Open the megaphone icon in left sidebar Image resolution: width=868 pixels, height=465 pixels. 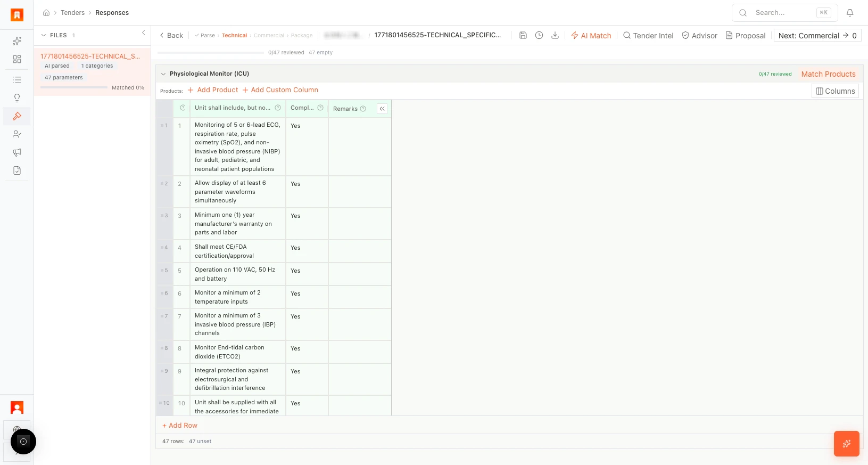[x=17, y=152]
